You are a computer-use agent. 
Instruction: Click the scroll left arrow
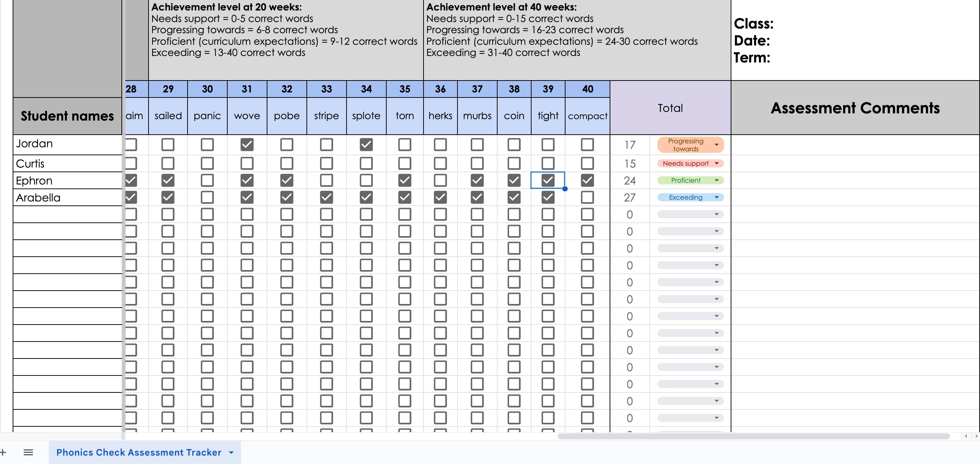point(966,436)
